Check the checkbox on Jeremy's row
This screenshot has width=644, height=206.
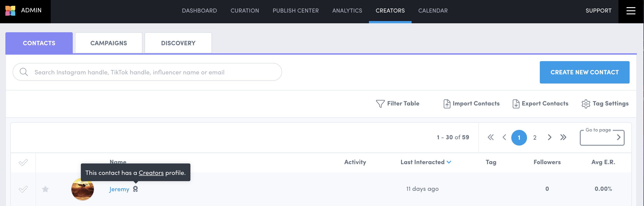[23, 189]
